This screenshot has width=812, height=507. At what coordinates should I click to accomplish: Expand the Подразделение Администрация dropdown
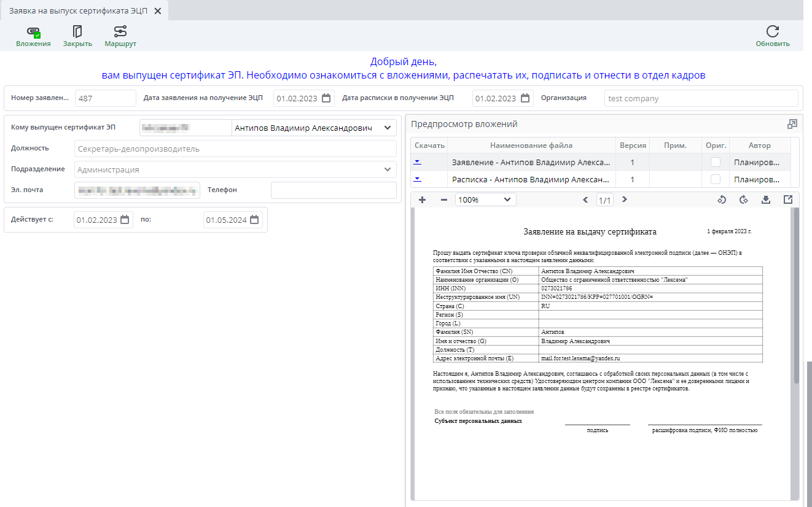pos(387,169)
